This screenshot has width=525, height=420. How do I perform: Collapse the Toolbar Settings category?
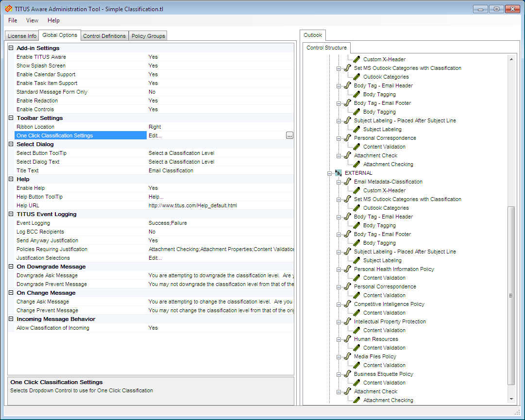[11, 118]
